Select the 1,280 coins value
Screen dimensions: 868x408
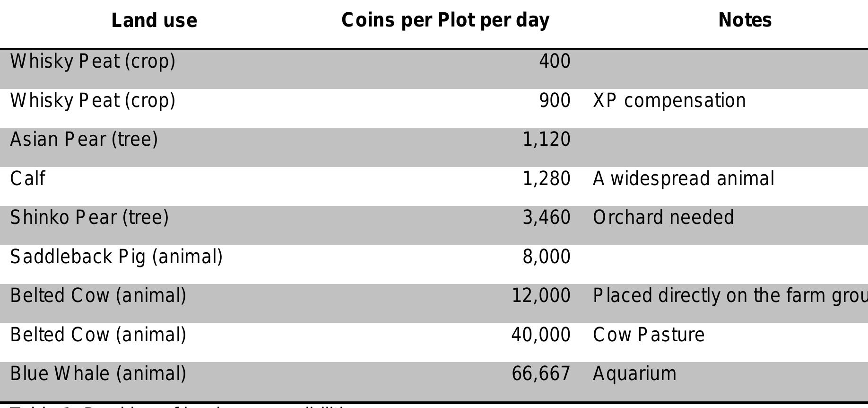point(547,179)
